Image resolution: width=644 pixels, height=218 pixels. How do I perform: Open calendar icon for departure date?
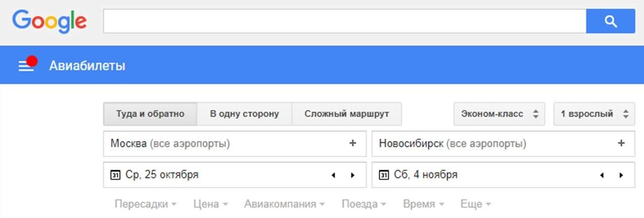[x=115, y=175]
